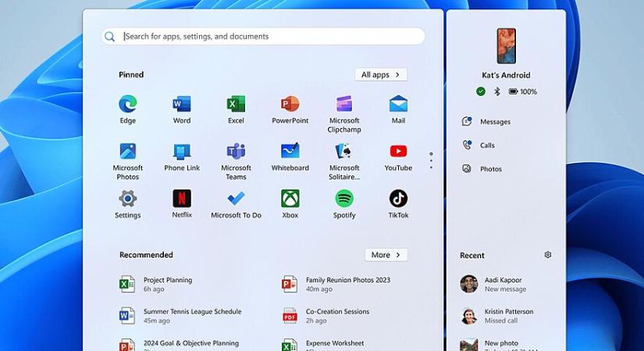Screen dimensions: 644x351
Task: Open the Phone Link app
Action: (182, 157)
